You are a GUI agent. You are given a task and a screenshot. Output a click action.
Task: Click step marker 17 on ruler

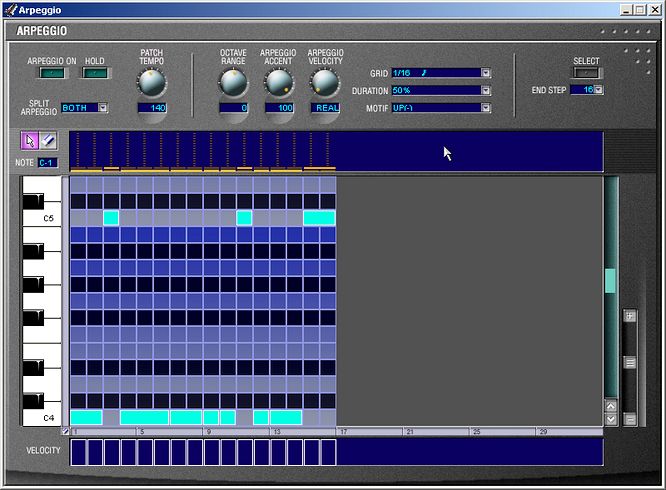(344, 432)
